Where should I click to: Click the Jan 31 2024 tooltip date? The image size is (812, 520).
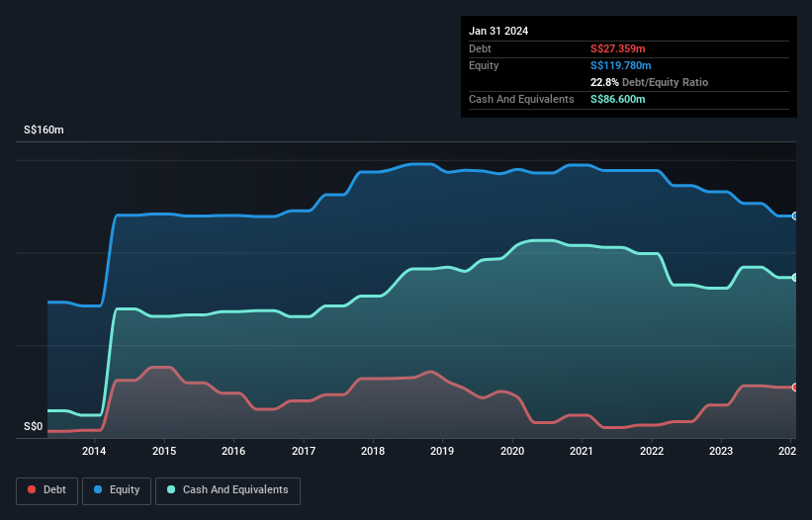point(498,31)
